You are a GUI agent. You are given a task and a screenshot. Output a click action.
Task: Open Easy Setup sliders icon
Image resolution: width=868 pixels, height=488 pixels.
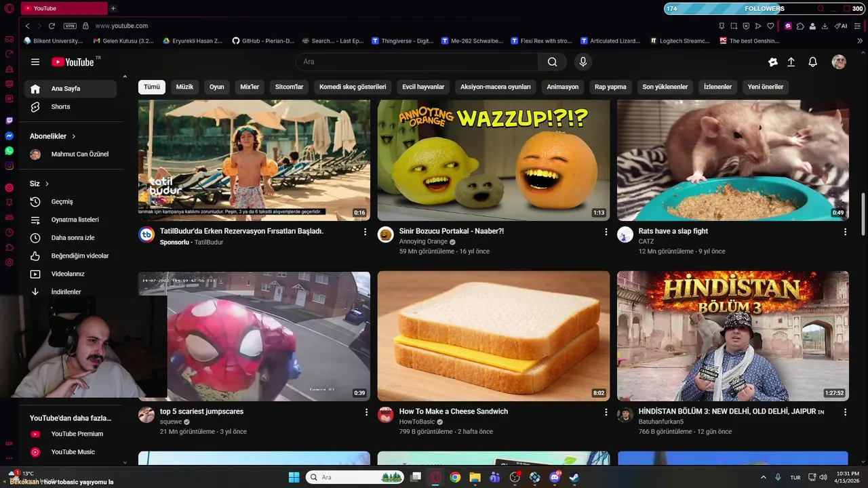coord(858,26)
